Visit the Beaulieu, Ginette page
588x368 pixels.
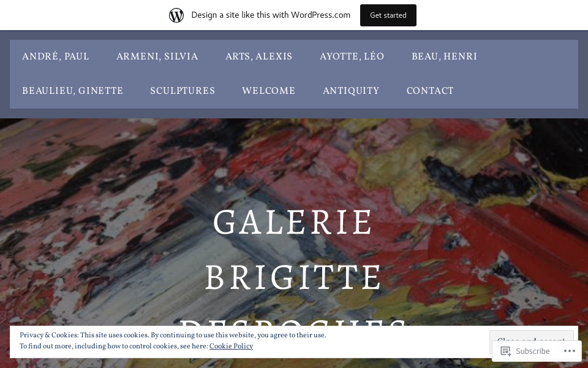pyautogui.click(x=72, y=91)
